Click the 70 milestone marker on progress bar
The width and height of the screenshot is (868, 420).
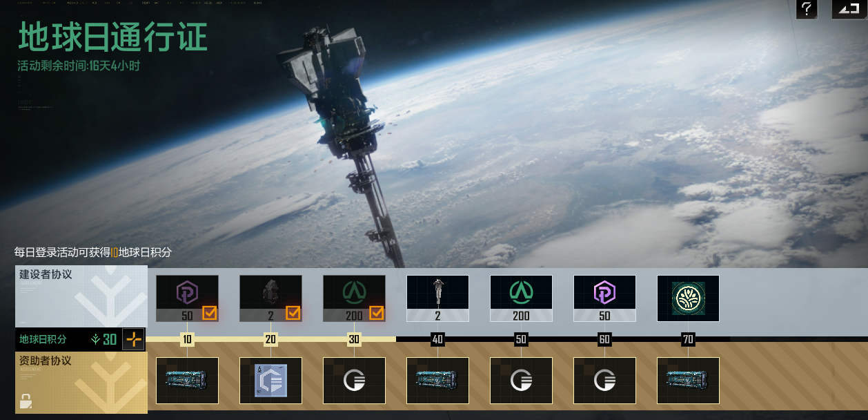(x=688, y=339)
